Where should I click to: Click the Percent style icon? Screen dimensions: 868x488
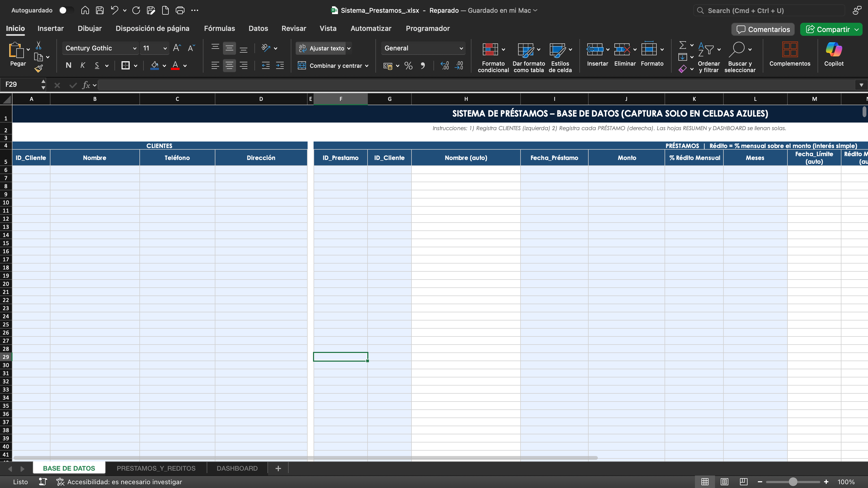tap(409, 66)
